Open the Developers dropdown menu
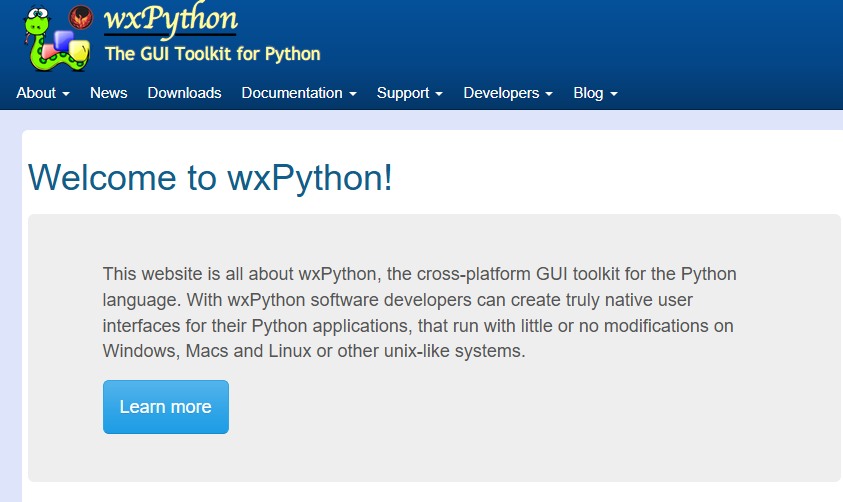Image resolution: width=843 pixels, height=502 pixels. 508,93
